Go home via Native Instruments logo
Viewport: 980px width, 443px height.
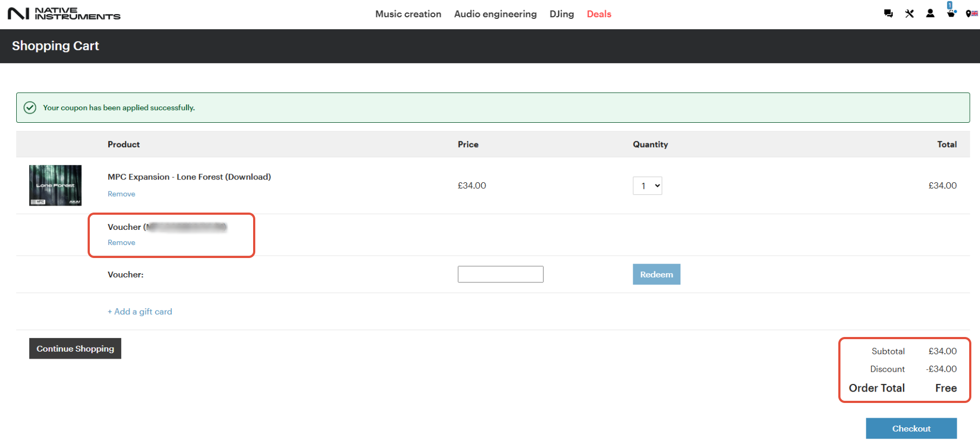coord(64,14)
